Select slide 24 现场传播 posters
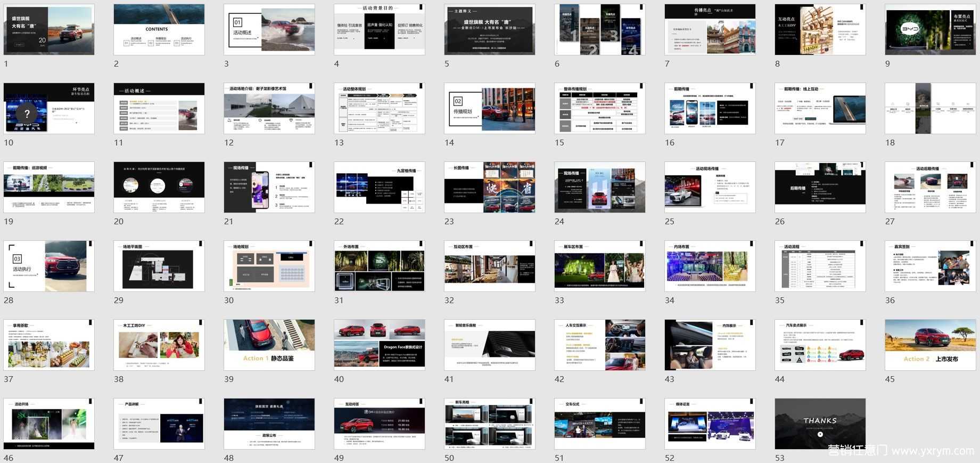Screen dimensions: 980x463 tap(600, 187)
